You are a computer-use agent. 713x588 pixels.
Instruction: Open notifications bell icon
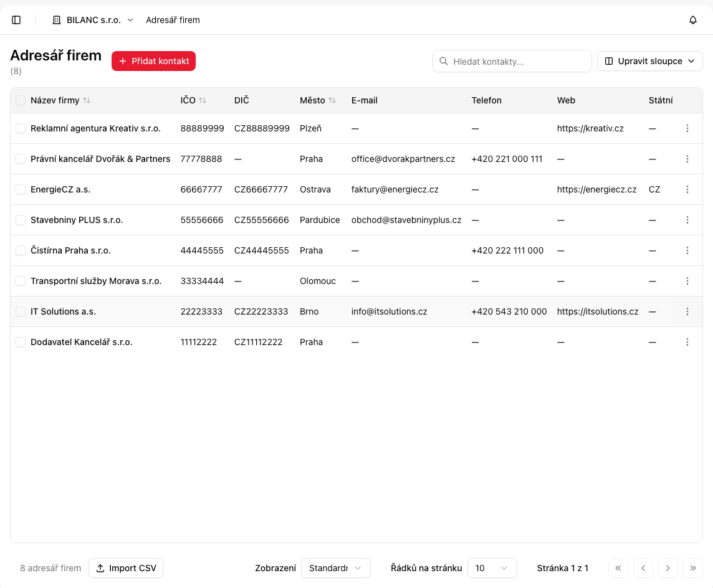(692, 20)
